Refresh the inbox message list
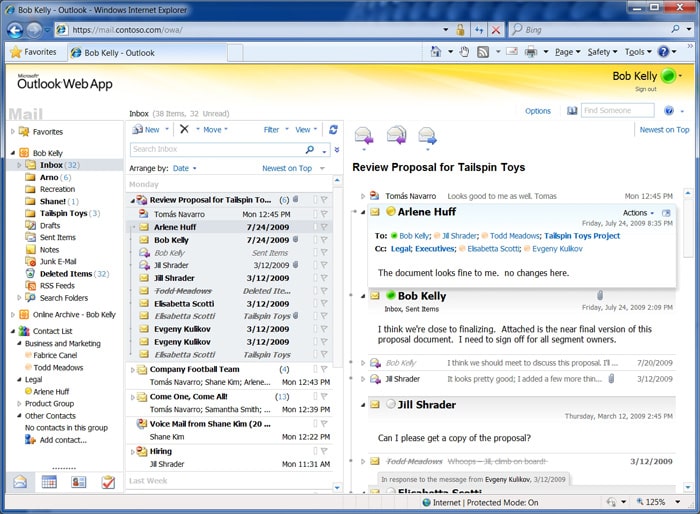The image size is (700, 514). click(x=333, y=129)
